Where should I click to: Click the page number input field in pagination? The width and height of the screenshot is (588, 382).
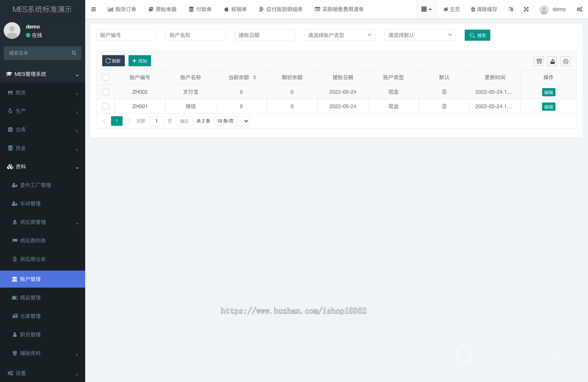click(x=156, y=121)
